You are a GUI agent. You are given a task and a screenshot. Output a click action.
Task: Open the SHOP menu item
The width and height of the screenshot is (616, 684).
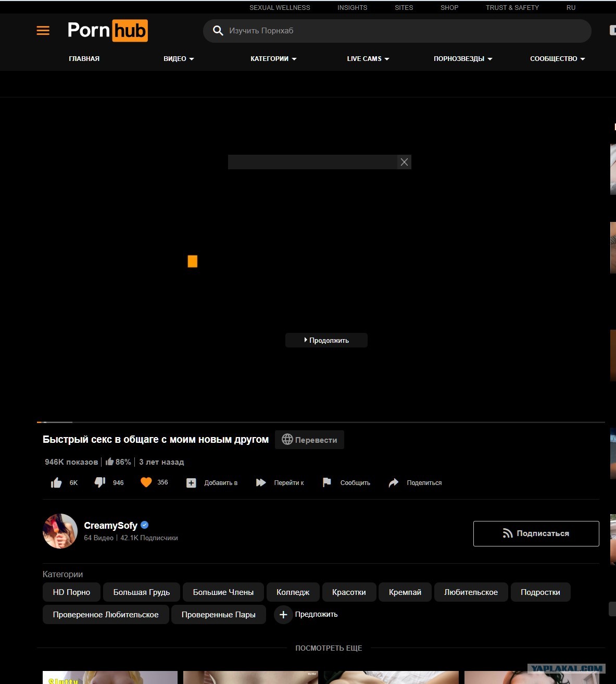449,8
